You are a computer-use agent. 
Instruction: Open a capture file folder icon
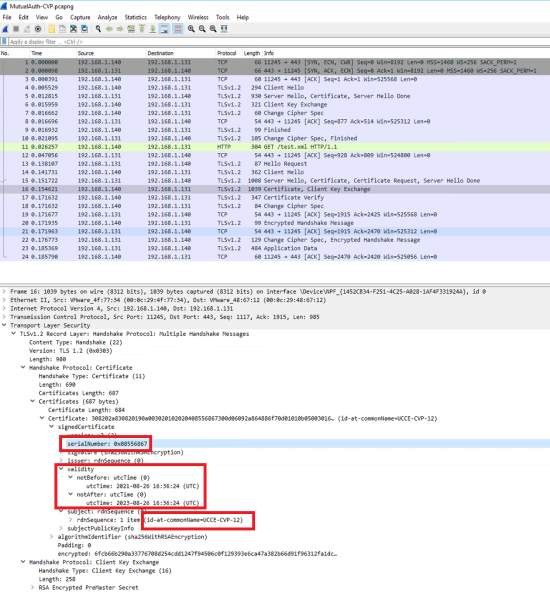click(x=52, y=29)
